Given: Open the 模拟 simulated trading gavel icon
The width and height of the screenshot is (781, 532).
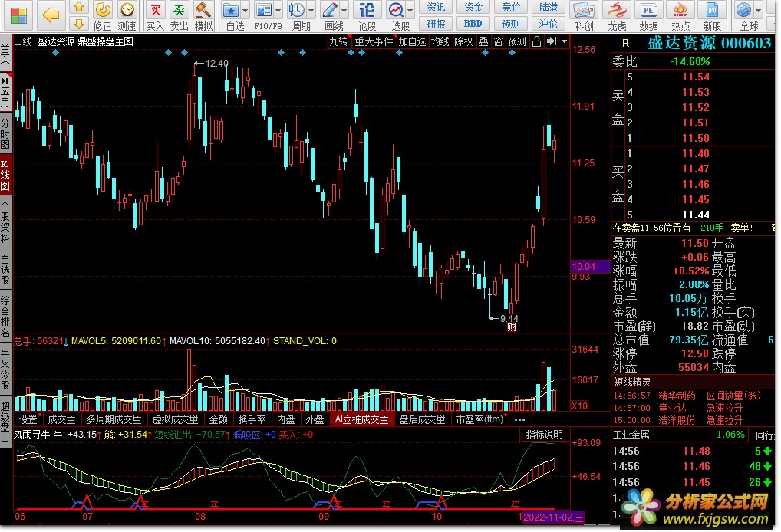Looking at the screenshot, I should click(203, 16).
